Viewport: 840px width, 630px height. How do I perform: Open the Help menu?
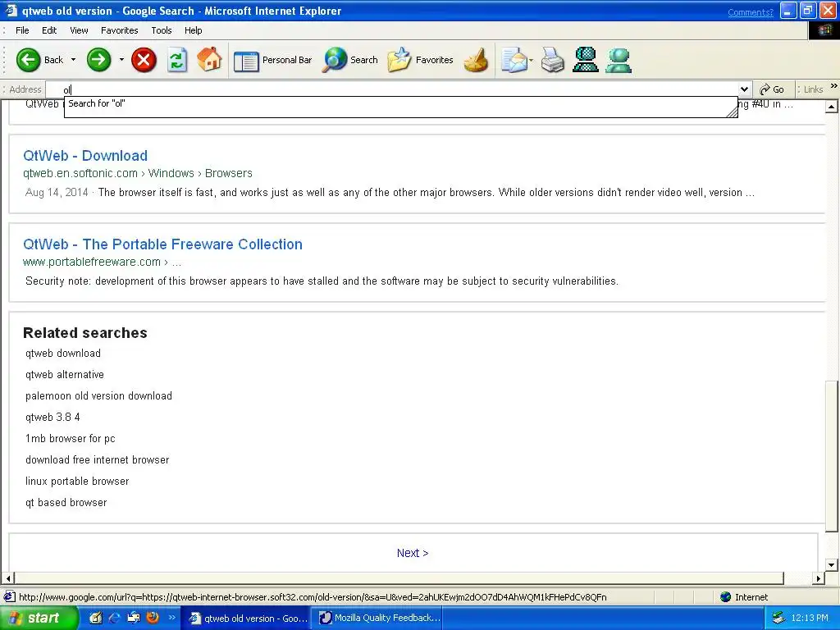coord(194,30)
